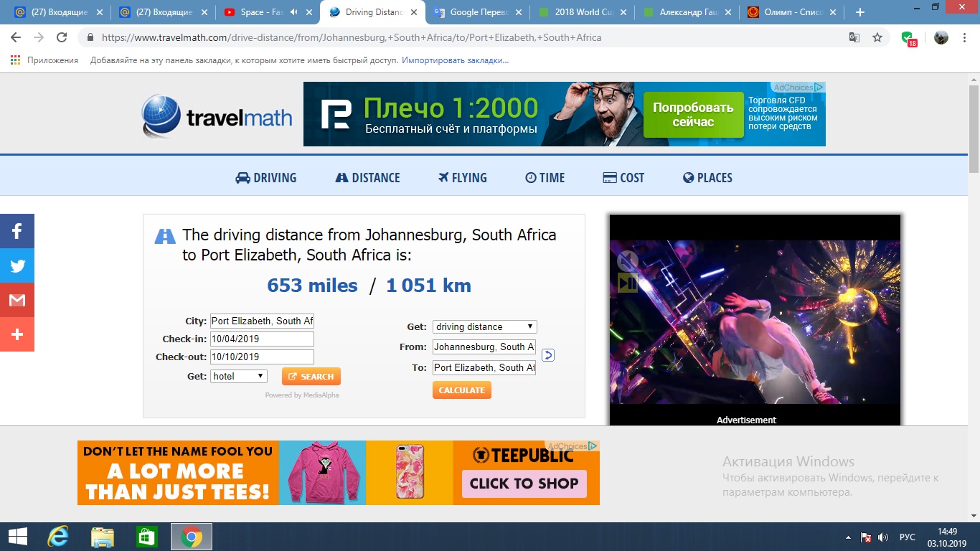Switch input language РУС in tray
This screenshot has height=551, width=980.
point(908,537)
